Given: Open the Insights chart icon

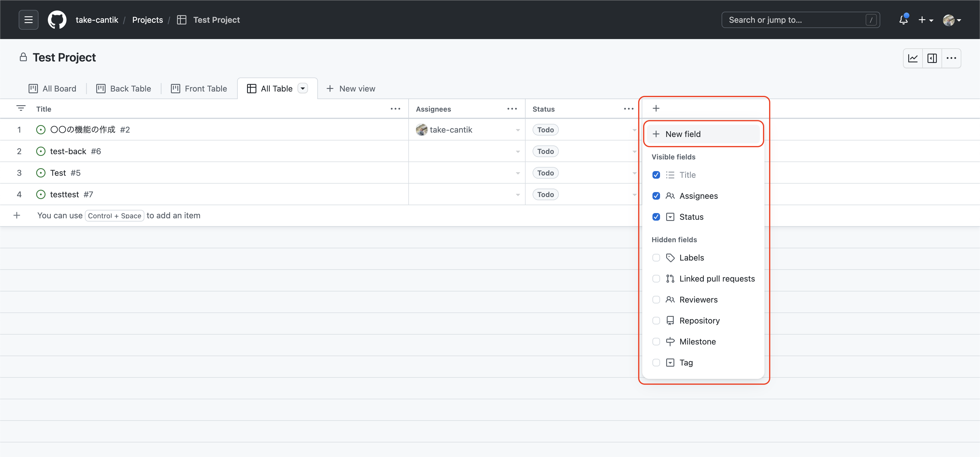Looking at the screenshot, I should 913,58.
